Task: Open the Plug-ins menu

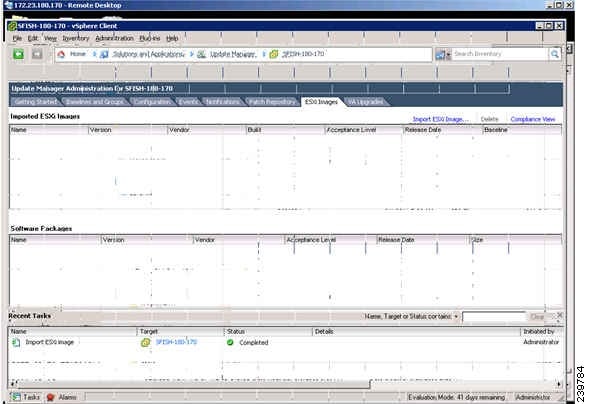Action: (x=150, y=38)
